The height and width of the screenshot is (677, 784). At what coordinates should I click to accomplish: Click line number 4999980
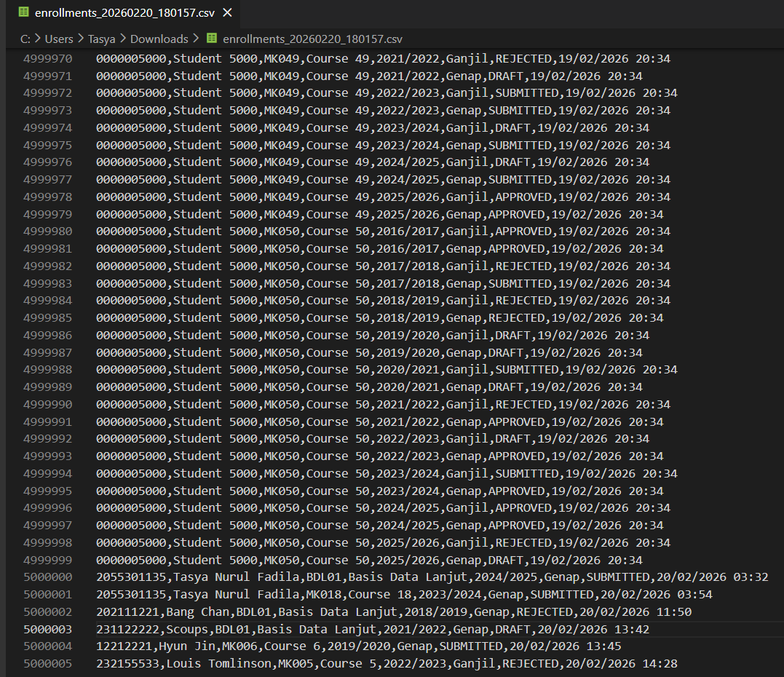click(47, 231)
